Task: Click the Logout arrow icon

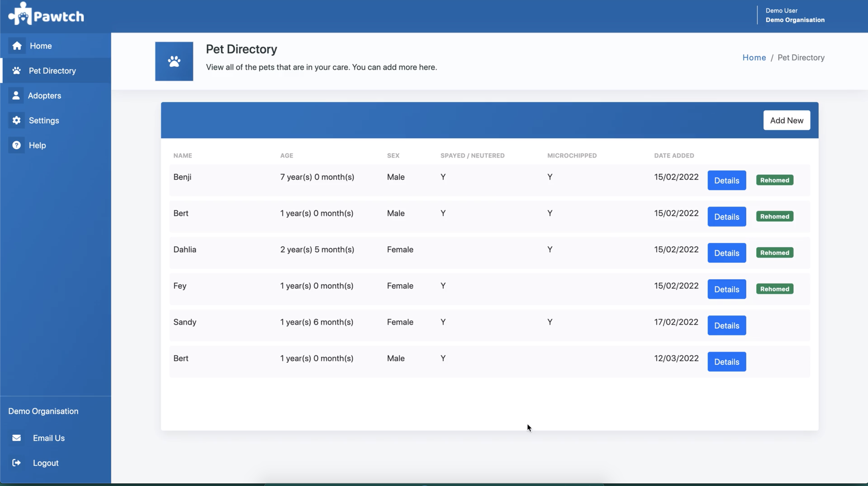Action: point(17,463)
